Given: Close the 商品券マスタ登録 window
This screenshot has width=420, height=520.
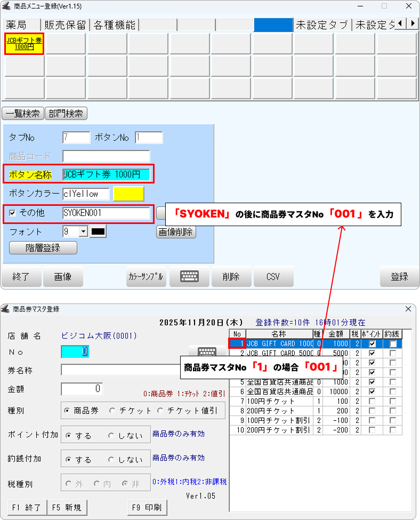Looking at the screenshot, I should [408, 309].
